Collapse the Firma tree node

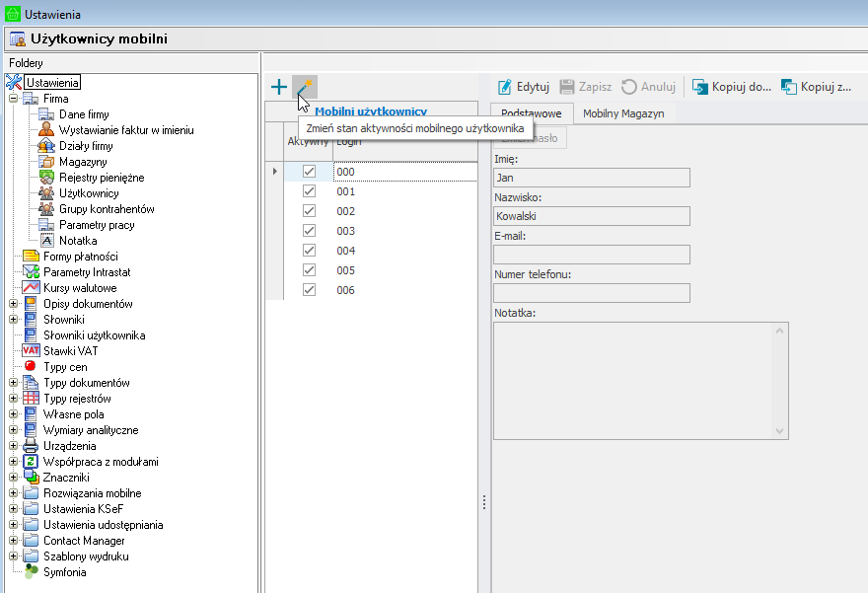pos(13,99)
